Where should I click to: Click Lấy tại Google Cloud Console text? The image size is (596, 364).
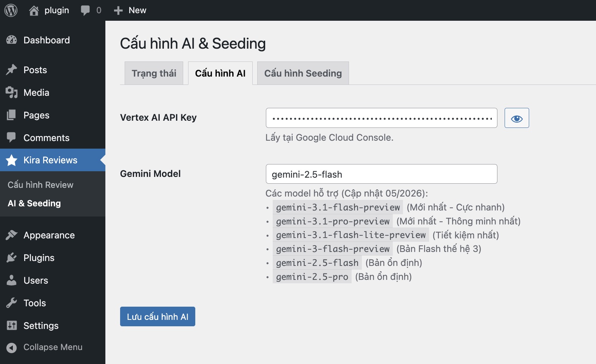(329, 138)
